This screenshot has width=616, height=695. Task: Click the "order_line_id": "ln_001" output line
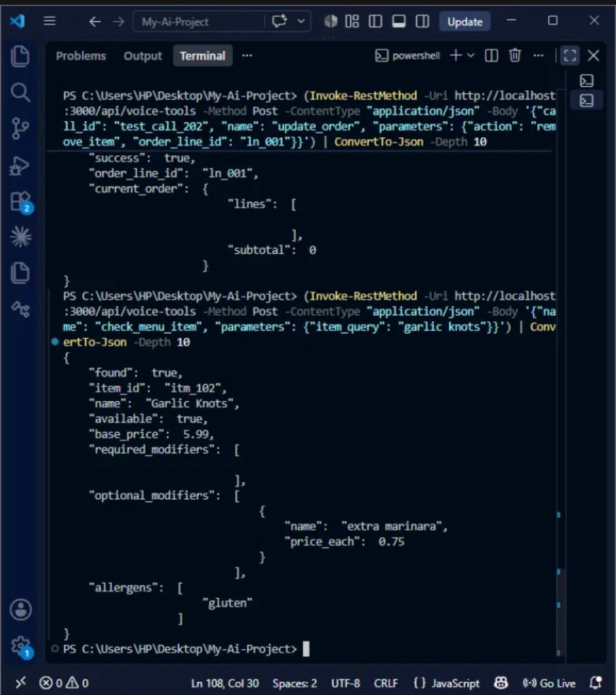point(173,173)
